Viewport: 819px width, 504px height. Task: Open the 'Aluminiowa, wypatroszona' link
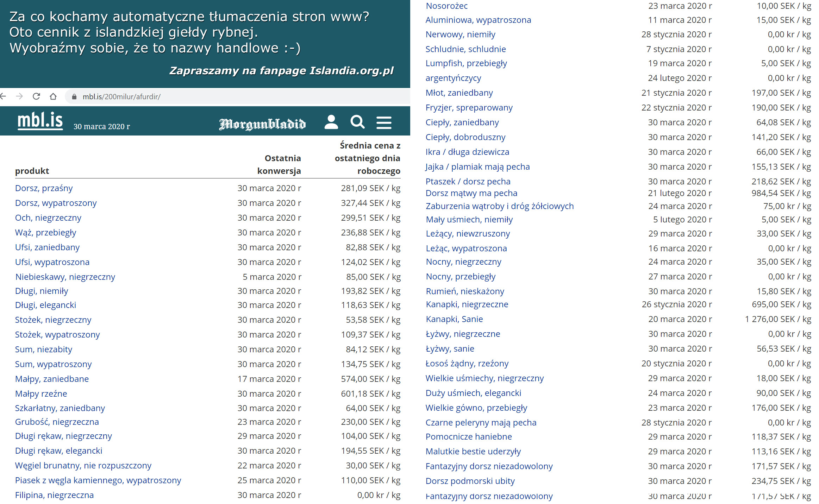pyautogui.click(x=478, y=20)
